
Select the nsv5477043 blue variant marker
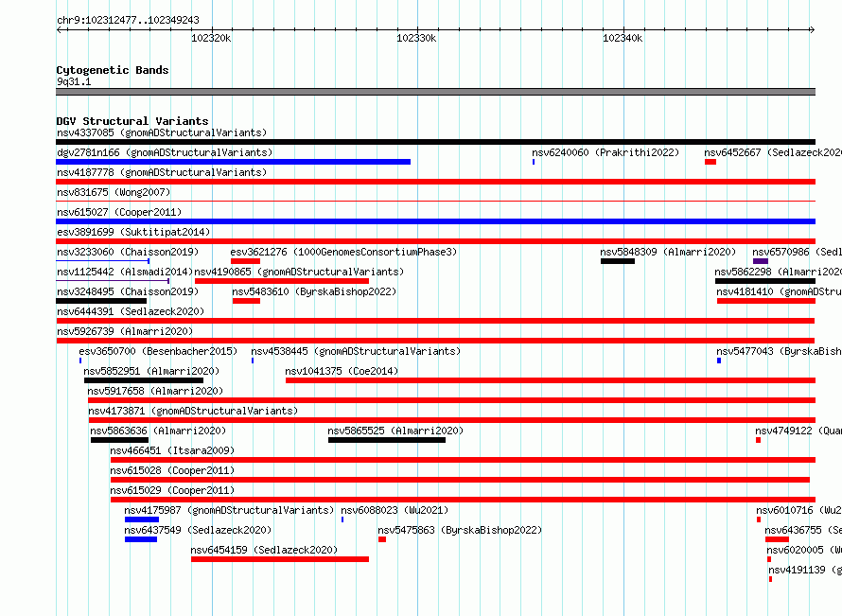pyautogui.click(x=719, y=361)
